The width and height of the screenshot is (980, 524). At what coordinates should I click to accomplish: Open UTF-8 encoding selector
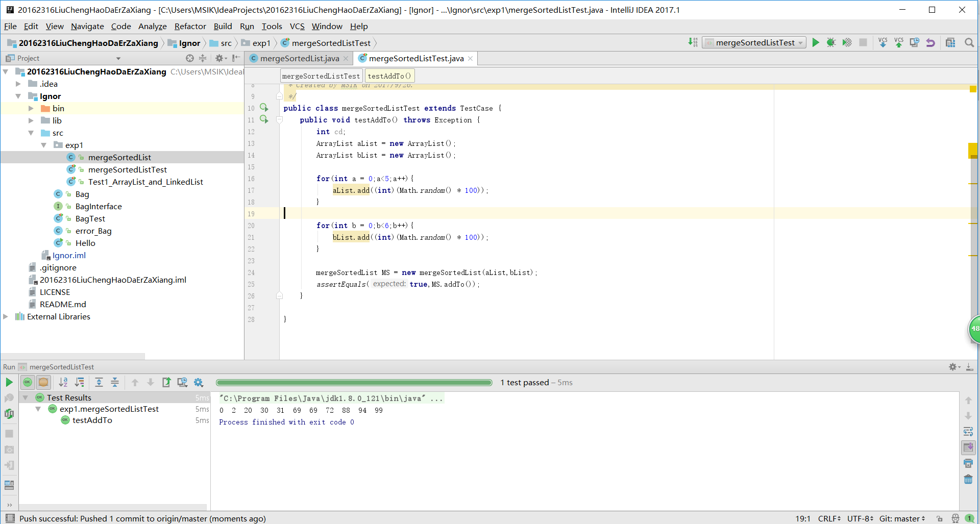pos(860,518)
